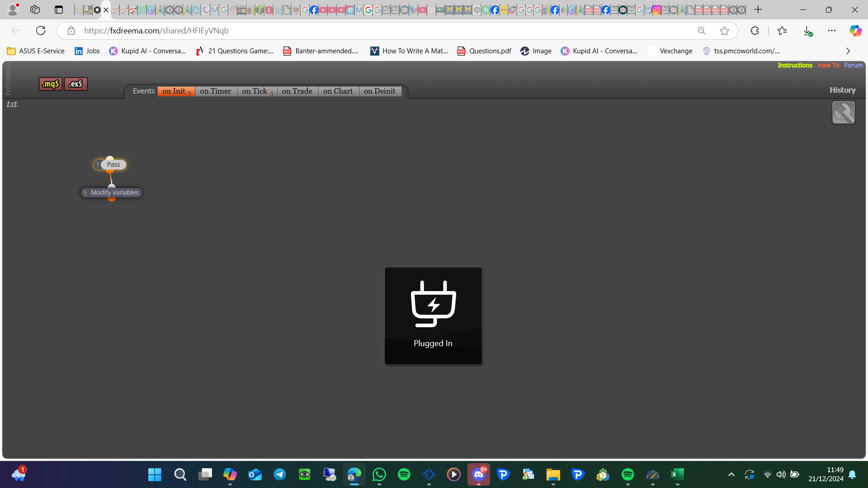Open Copilot in Edge sidebar
Screen dimensions: 868x488
point(855,31)
